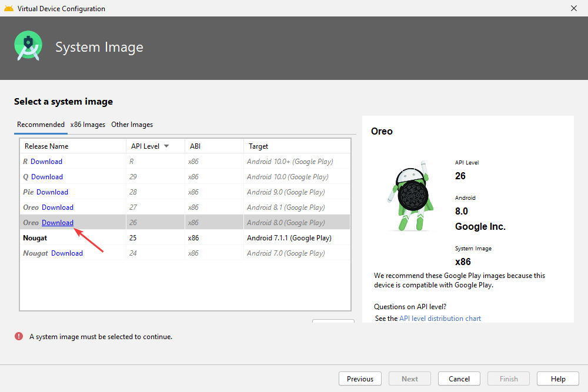The height and width of the screenshot is (392, 588).
Task: Download Oreo API 27 image
Action: coord(58,207)
